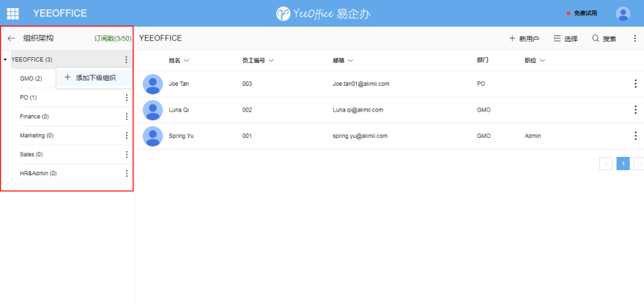This screenshot has width=644, height=305.
Task: Open the three-dot menu for YEEOFFICE (3)
Action: 126,59
